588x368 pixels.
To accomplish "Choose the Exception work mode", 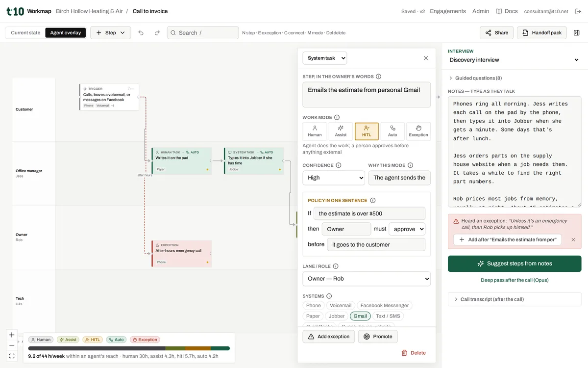I will [418, 131].
